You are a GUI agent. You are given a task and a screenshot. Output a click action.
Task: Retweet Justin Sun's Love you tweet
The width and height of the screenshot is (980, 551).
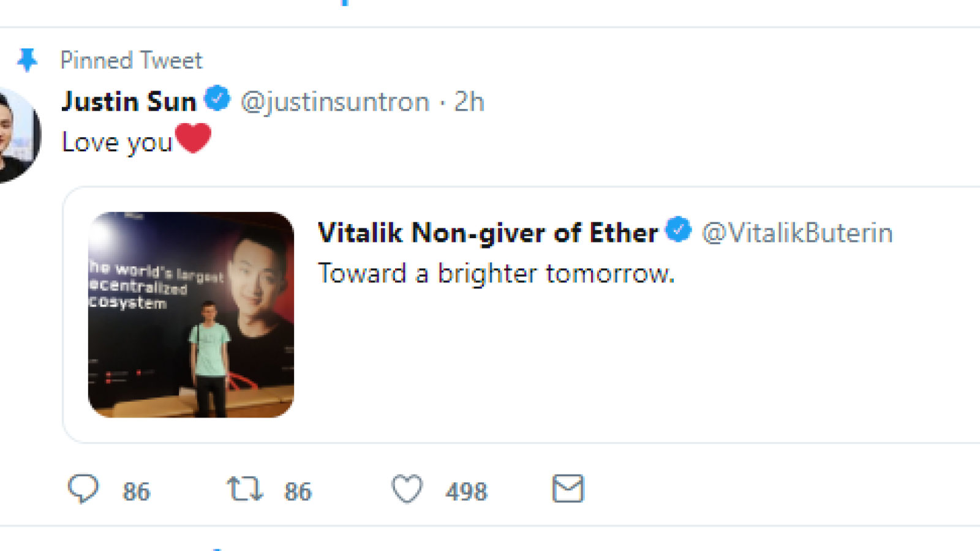pos(245,490)
